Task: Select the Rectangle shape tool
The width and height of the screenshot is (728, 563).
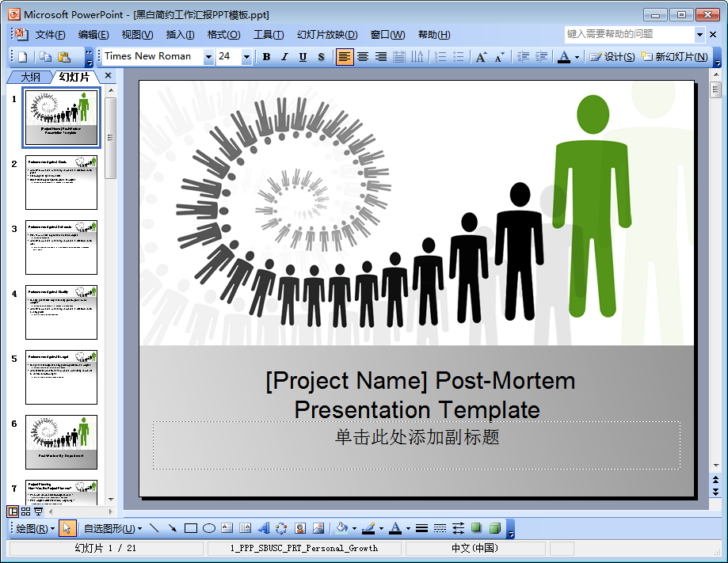Action: tap(191, 528)
